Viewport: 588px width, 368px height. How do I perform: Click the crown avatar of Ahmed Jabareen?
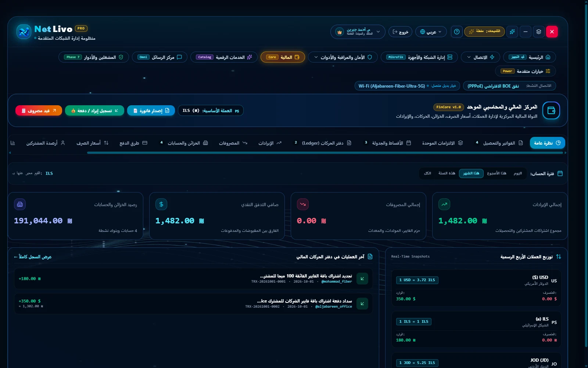(x=340, y=32)
